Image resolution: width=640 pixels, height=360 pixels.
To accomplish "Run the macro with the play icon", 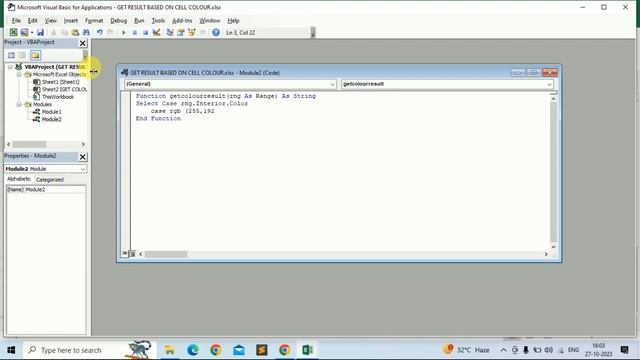I will (x=124, y=32).
